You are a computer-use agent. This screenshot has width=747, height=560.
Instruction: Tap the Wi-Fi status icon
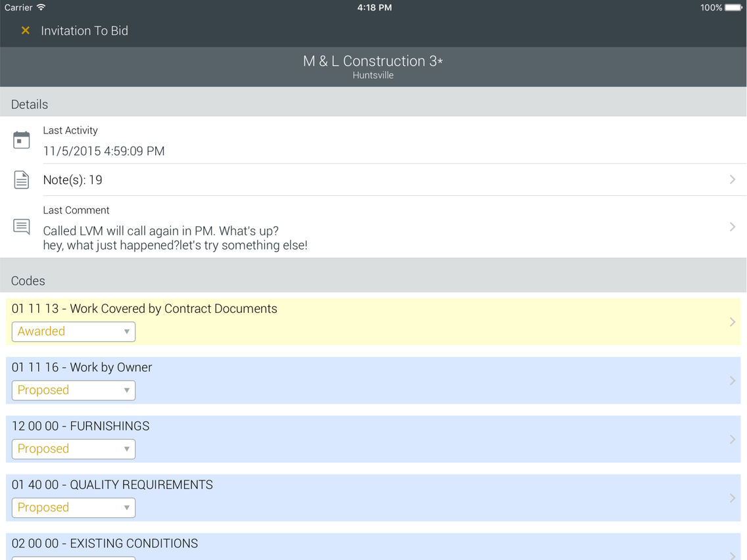41,7
